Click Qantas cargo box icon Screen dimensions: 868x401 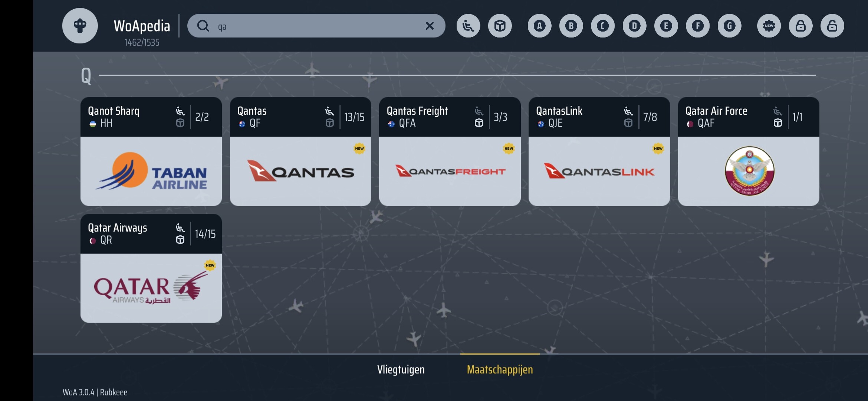pyautogui.click(x=329, y=123)
